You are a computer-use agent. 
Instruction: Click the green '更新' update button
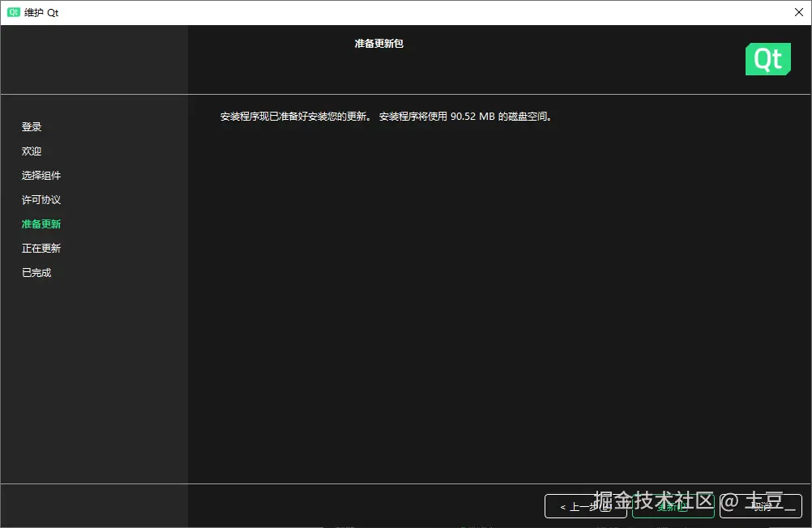tap(673, 506)
